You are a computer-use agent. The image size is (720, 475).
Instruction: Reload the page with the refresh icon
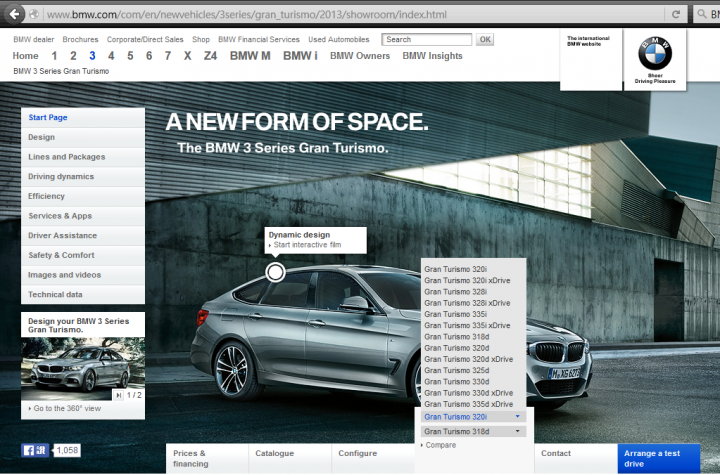tap(675, 14)
